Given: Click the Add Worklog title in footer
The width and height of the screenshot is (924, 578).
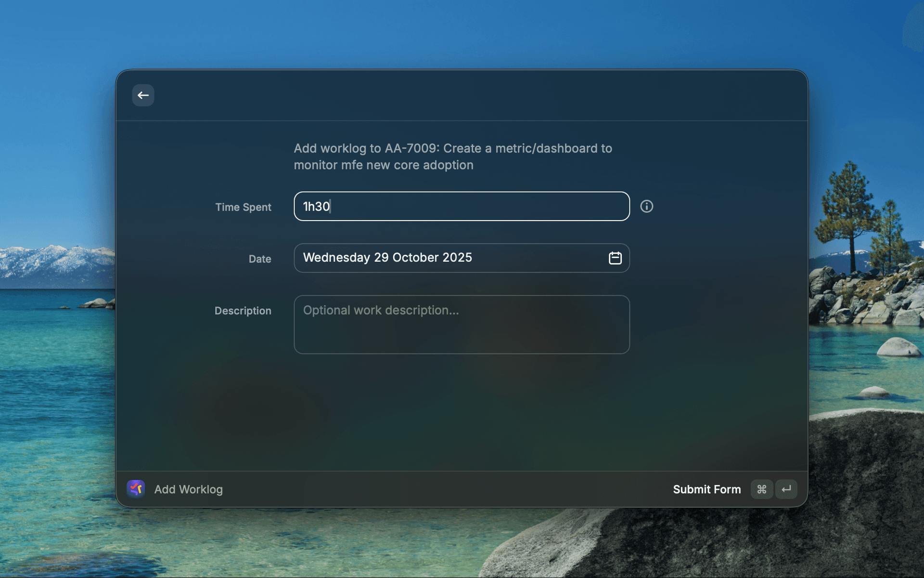Looking at the screenshot, I should [x=188, y=489].
